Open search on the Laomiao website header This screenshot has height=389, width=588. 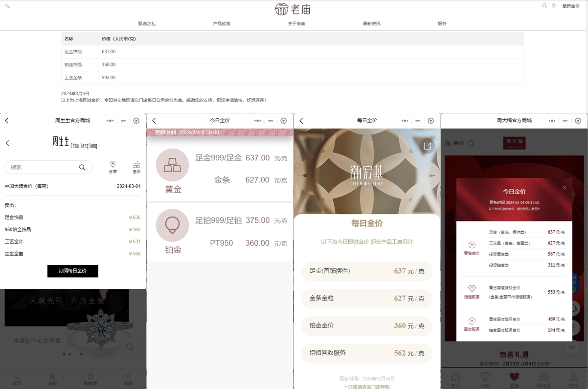click(544, 6)
